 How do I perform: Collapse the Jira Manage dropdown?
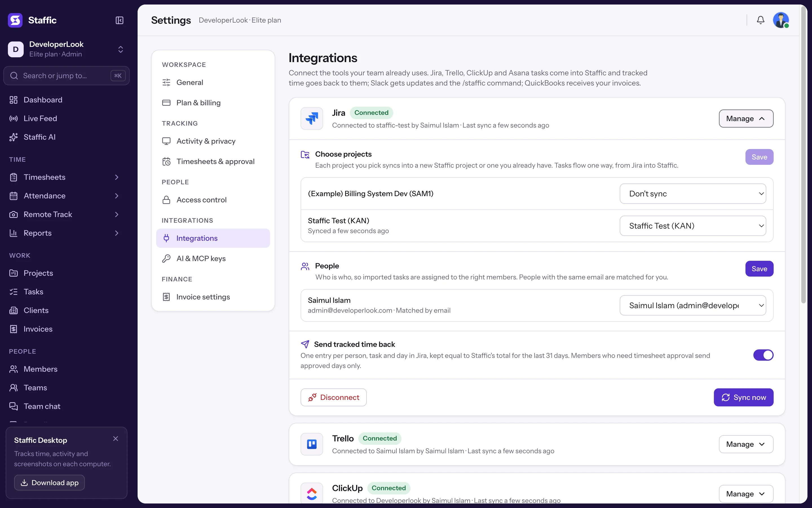pos(746,118)
